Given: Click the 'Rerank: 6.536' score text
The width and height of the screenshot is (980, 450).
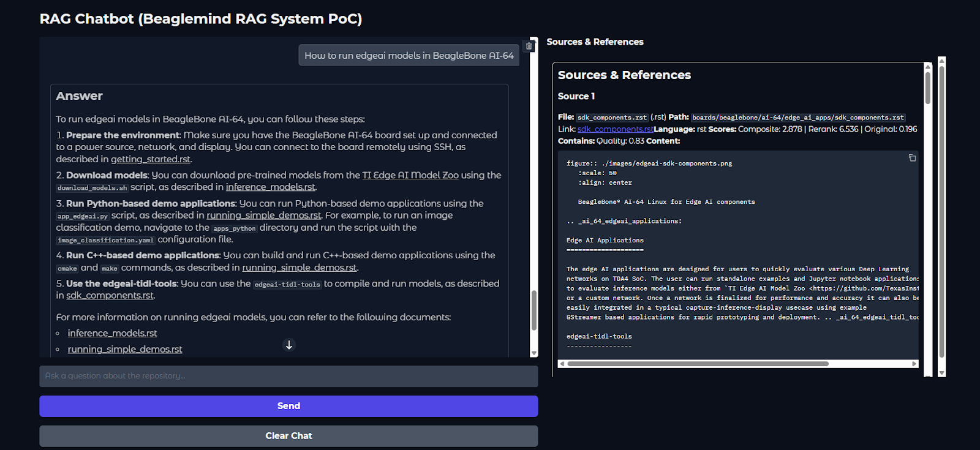Looking at the screenshot, I should 834,129.
